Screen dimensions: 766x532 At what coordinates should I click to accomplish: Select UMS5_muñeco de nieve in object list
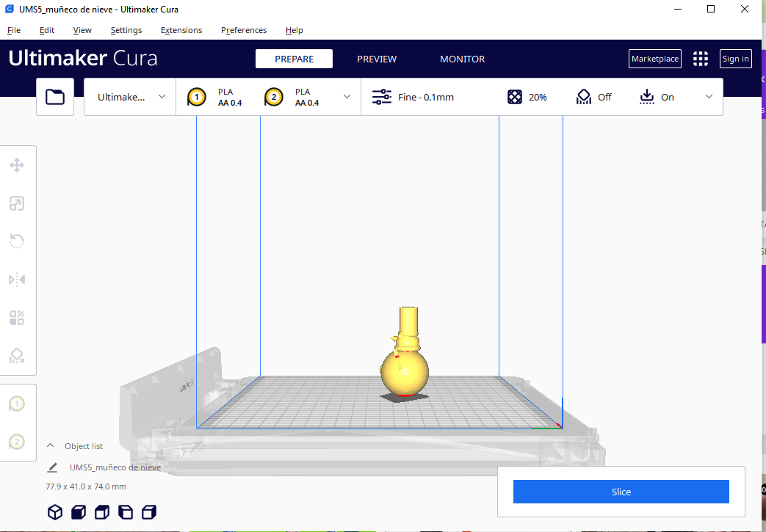[115, 467]
